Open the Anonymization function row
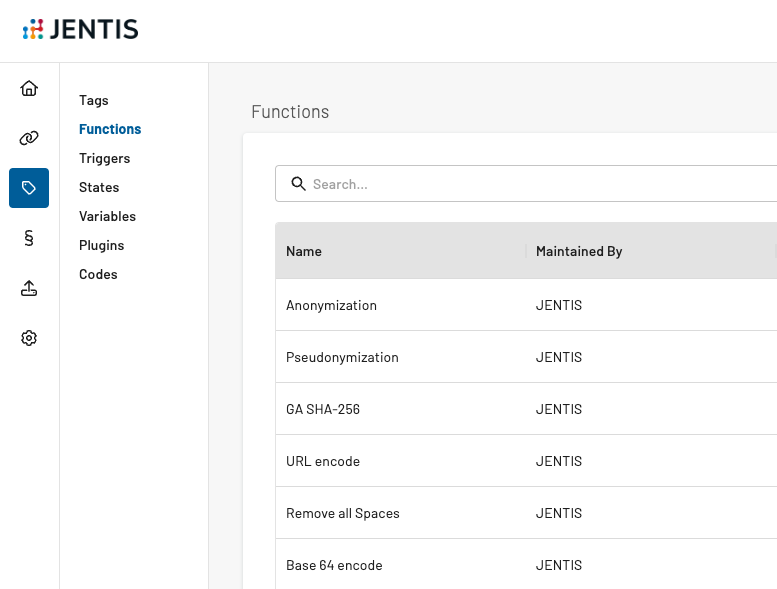Viewport: 777px width, 589px height. 526,305
